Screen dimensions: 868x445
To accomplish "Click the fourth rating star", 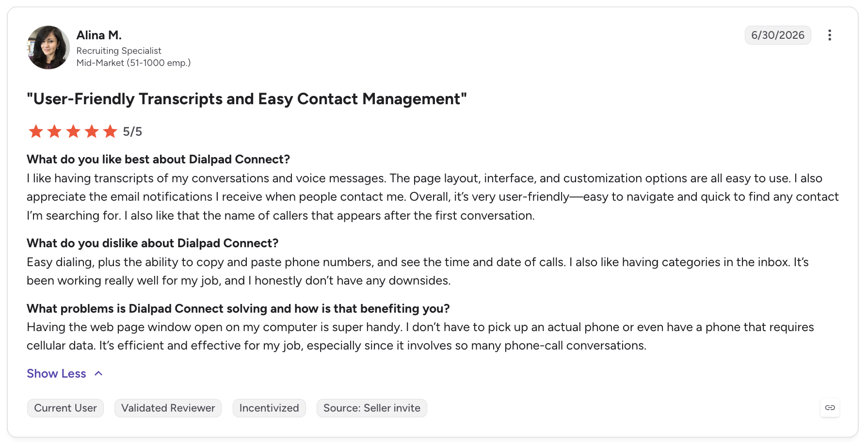I will click(92, 131).
